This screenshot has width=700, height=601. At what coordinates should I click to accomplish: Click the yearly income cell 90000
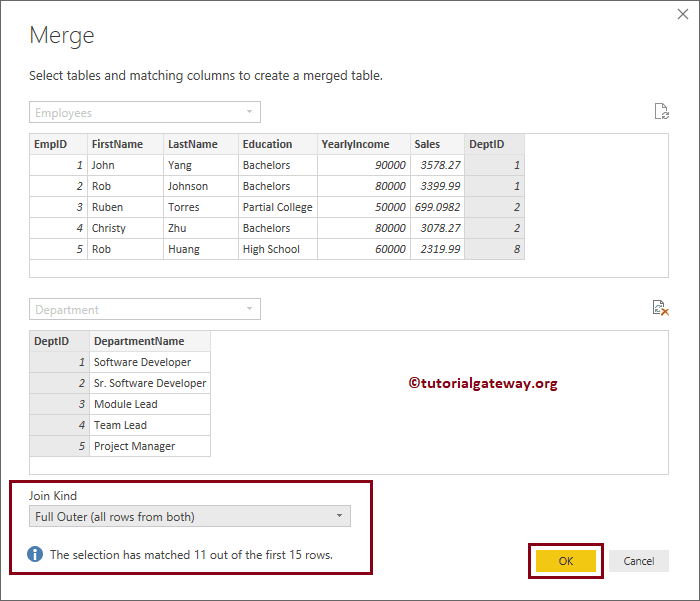[x=364, y=165]
